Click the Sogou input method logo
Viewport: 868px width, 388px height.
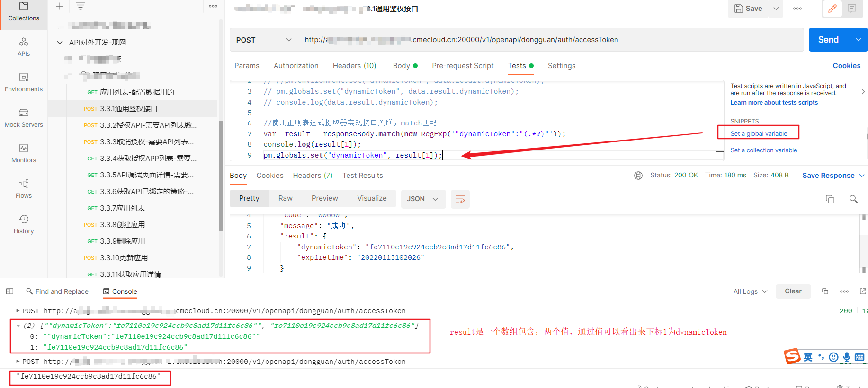pos(792,356)
